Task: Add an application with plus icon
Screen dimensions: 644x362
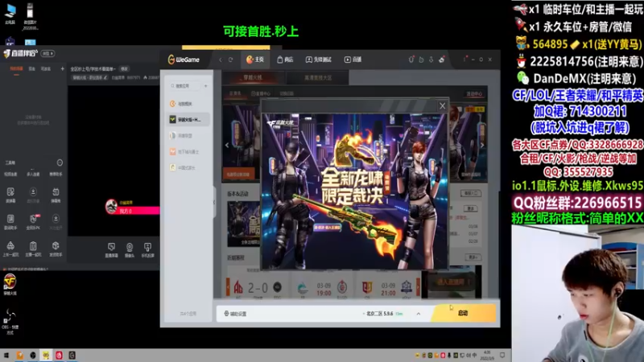Action: point(206,86)
